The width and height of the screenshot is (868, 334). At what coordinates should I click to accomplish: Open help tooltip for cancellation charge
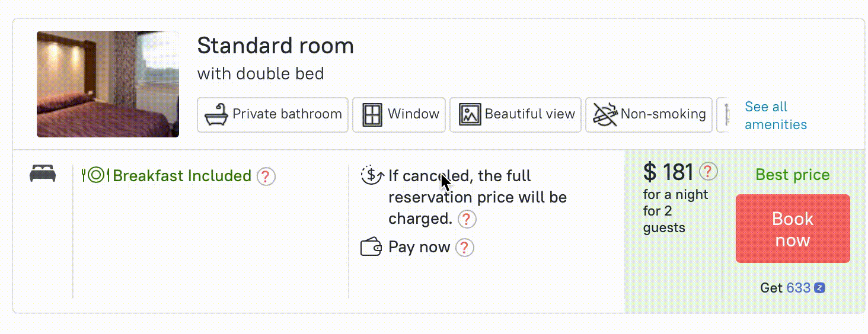467,219
